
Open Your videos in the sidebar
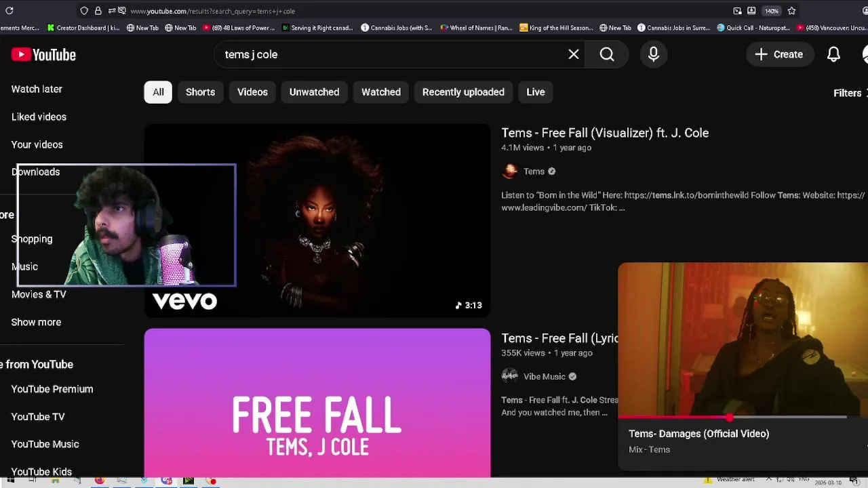click(37, 144)
